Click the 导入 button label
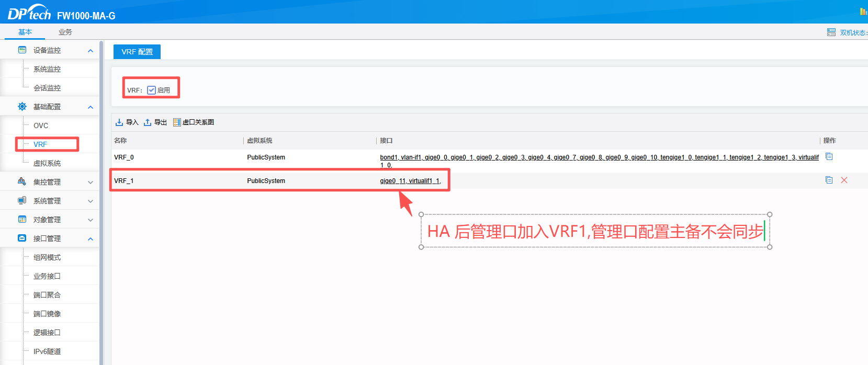Viewport: 868px width, 365px height. pos(132,122)
